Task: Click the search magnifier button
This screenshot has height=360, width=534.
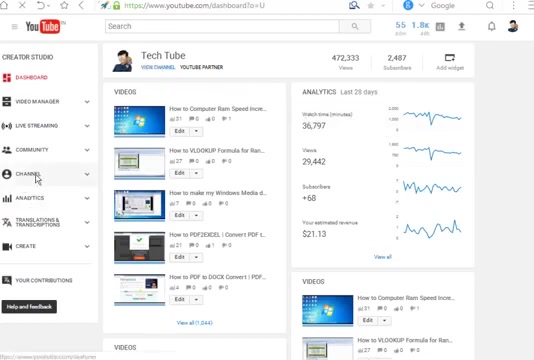Action: [355, 26]
